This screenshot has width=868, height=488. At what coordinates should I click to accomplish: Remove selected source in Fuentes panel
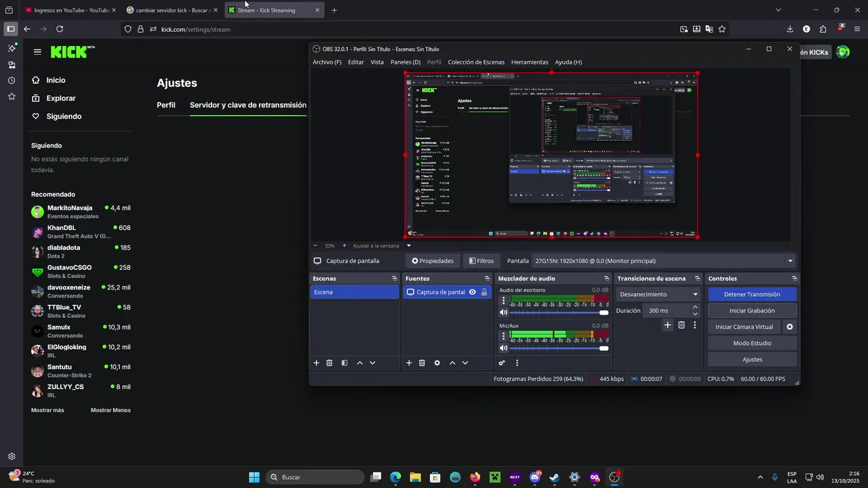(x=422, y=363)
